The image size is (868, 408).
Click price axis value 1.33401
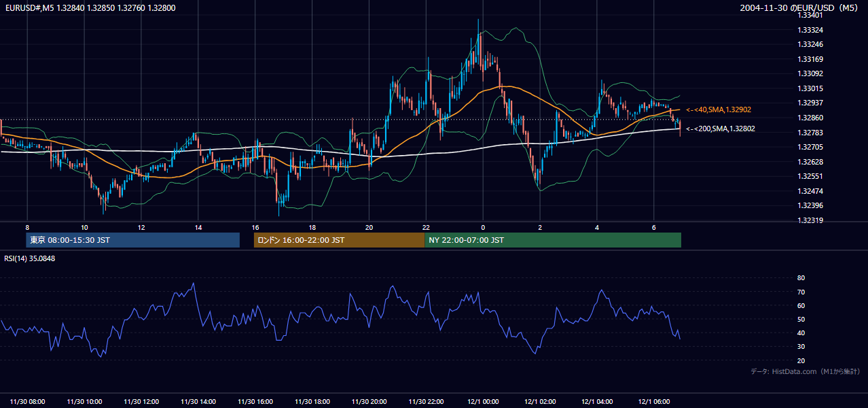pos(811,16)
